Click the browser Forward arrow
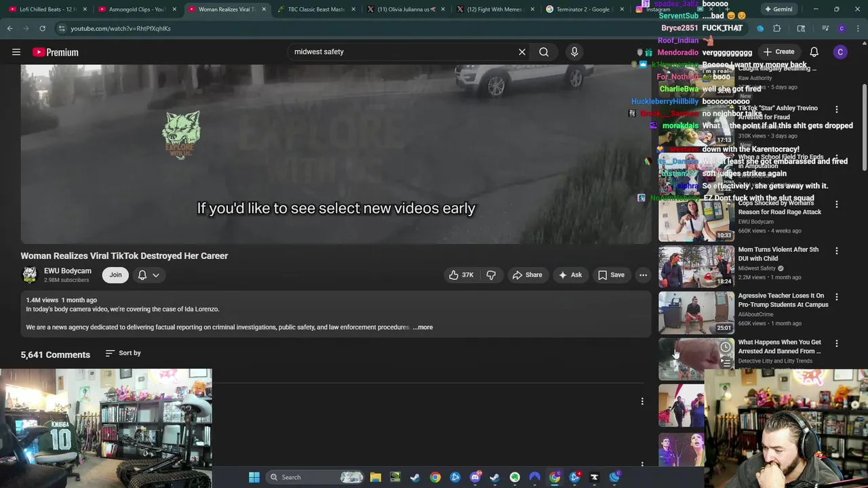Screen dimensions: 868x488 [26, 28]
